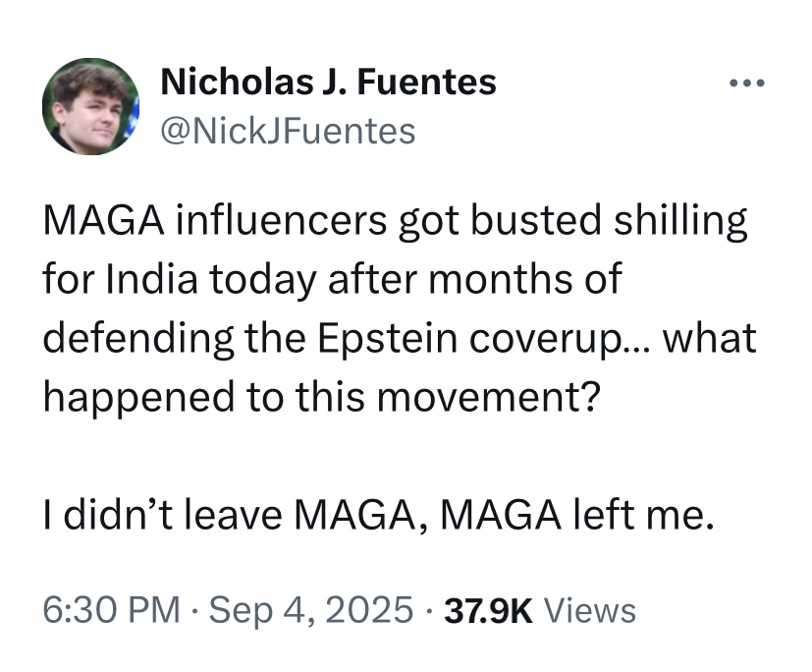Screen dimensions: 812x672
Task: Click the round profile avatar photo
Action: pos(91,106)
